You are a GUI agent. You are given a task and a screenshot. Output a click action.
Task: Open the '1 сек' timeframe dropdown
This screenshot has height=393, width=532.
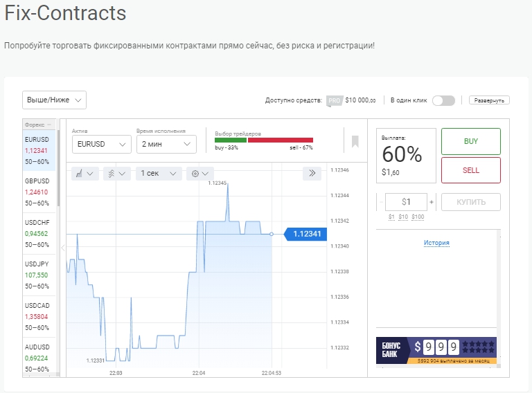click(x=159, y=173)
